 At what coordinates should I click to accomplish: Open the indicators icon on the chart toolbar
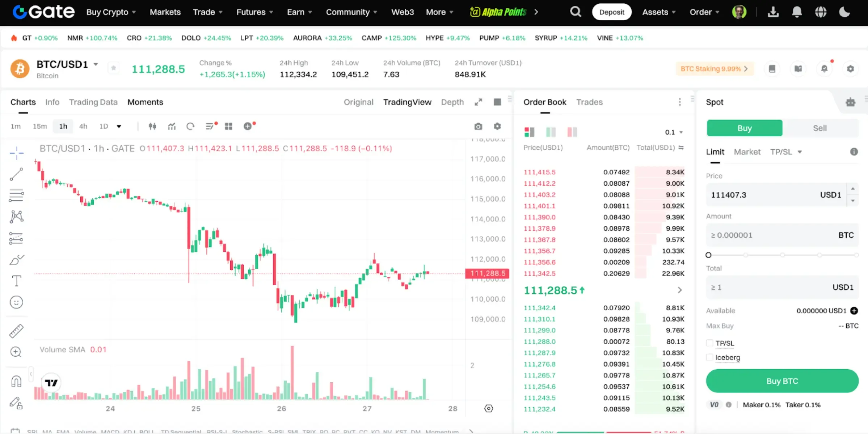[x=172, y=126]
